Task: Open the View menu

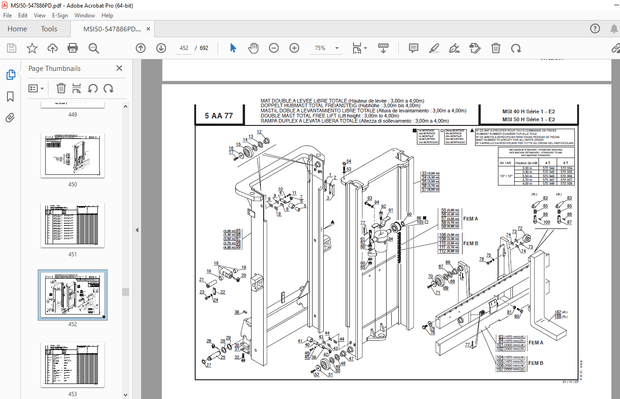Action: [40, 15]
